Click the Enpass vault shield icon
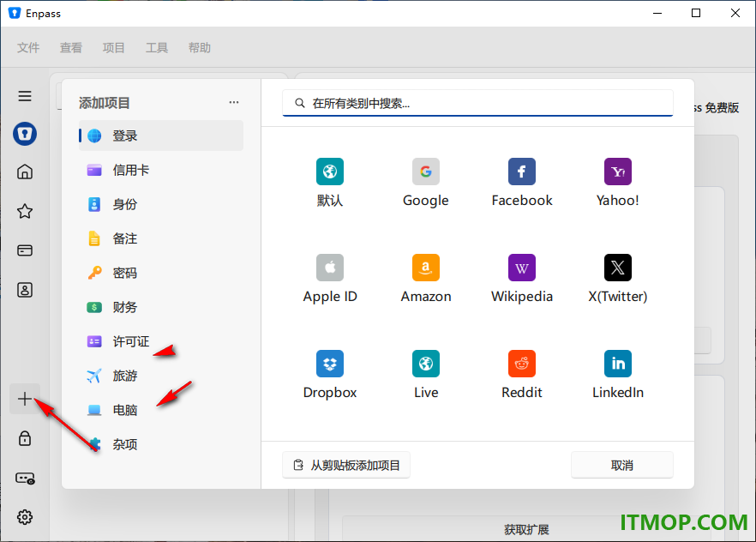Viewport: 756px width, 542px height. point(25,134)
